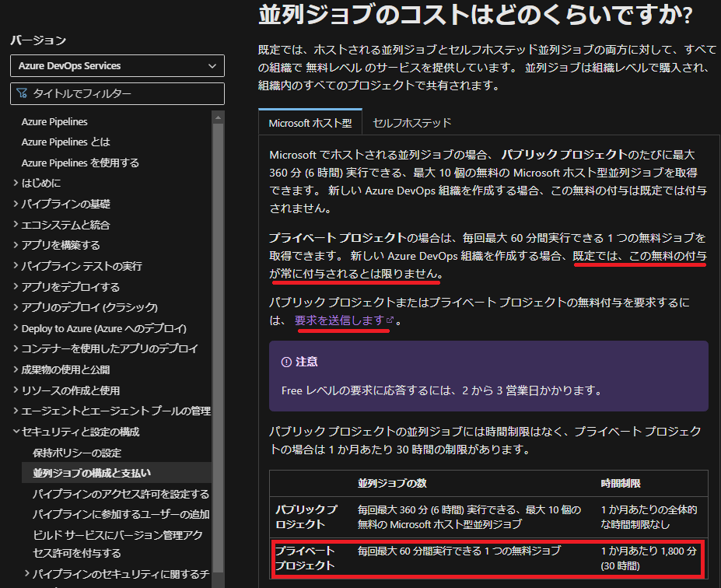Open the Azure DevOps Services version dropdown
This screenshot has height=588, width=721.
point(117,66)
